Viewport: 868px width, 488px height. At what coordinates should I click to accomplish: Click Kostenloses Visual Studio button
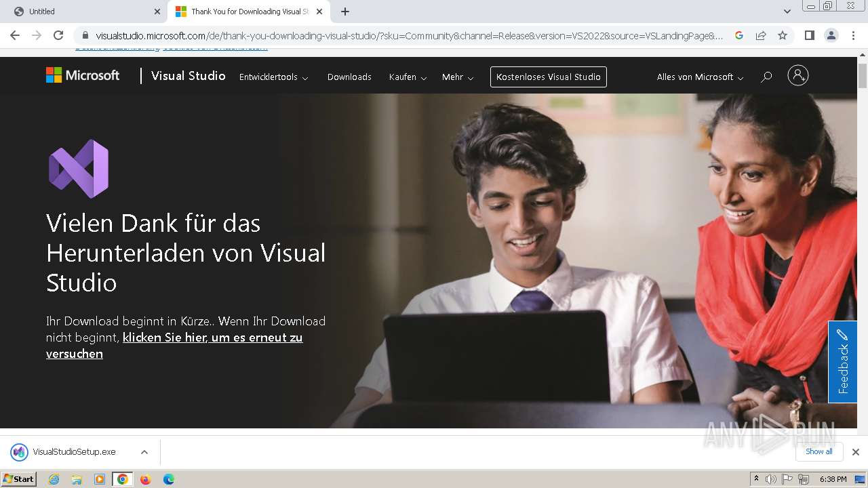click(x=549, y=77)
